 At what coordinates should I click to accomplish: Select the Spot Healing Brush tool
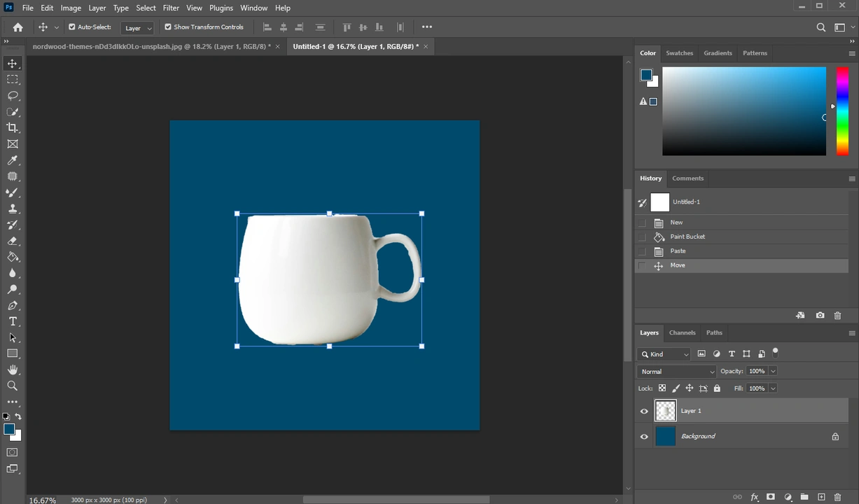13,176
